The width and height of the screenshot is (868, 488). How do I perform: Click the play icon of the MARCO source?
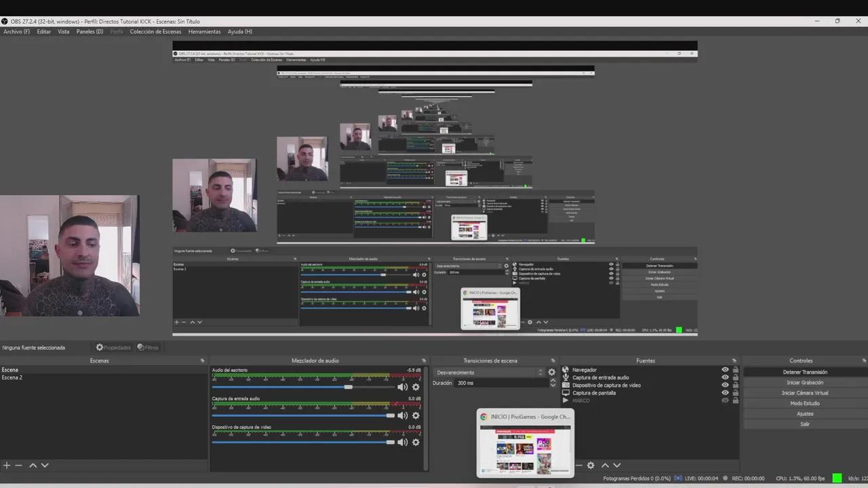click(566, 401)
